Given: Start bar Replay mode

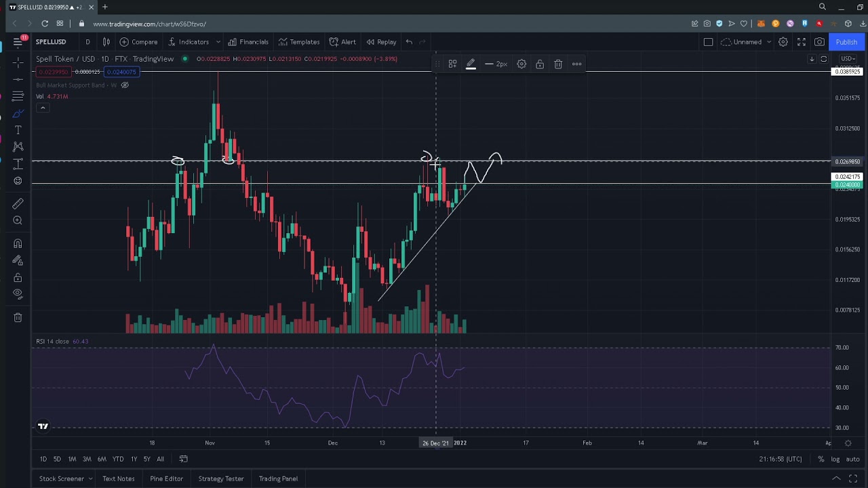Looking at the screenshot, I should (381, 42).
